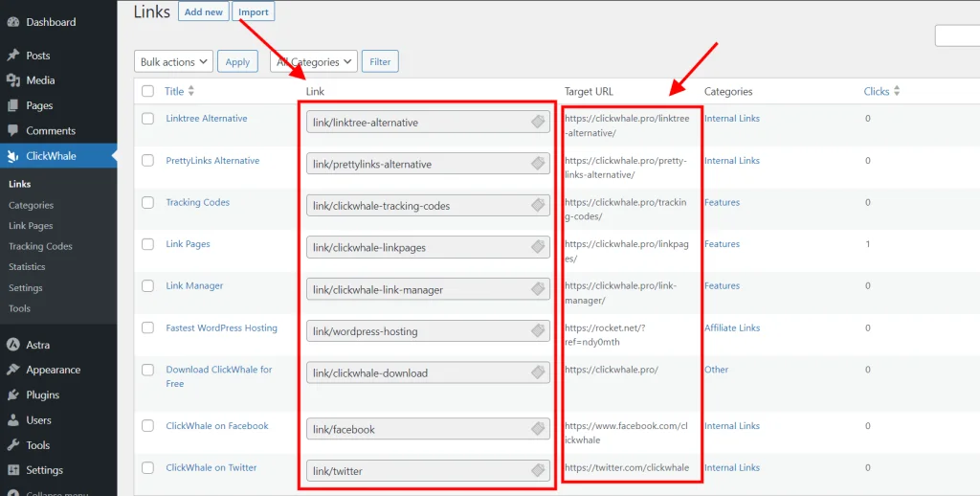The width and height of the screenshot is (980, 496).
Task: Click the Appearance paintbrush icon
Action: 12,370
